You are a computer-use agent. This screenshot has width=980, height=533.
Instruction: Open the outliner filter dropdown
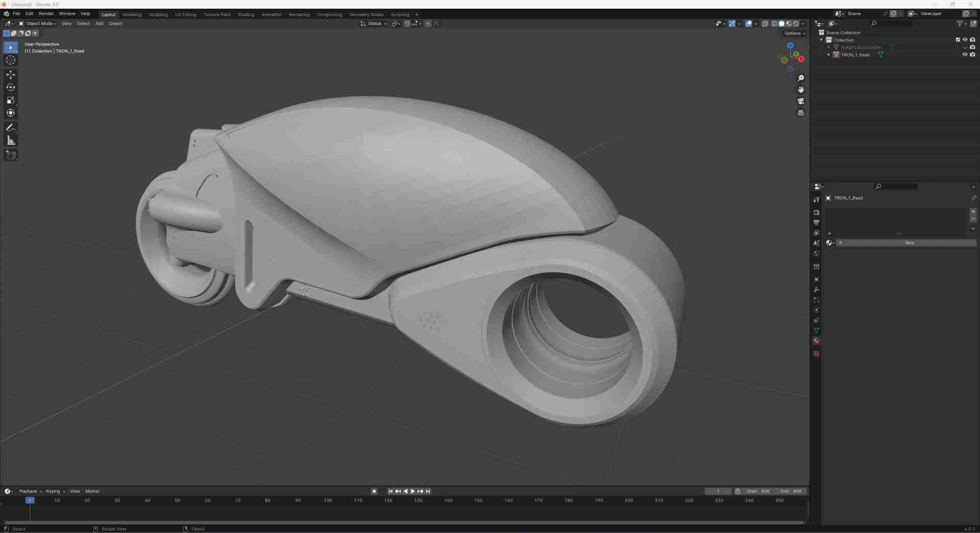(x=961, y=23)
